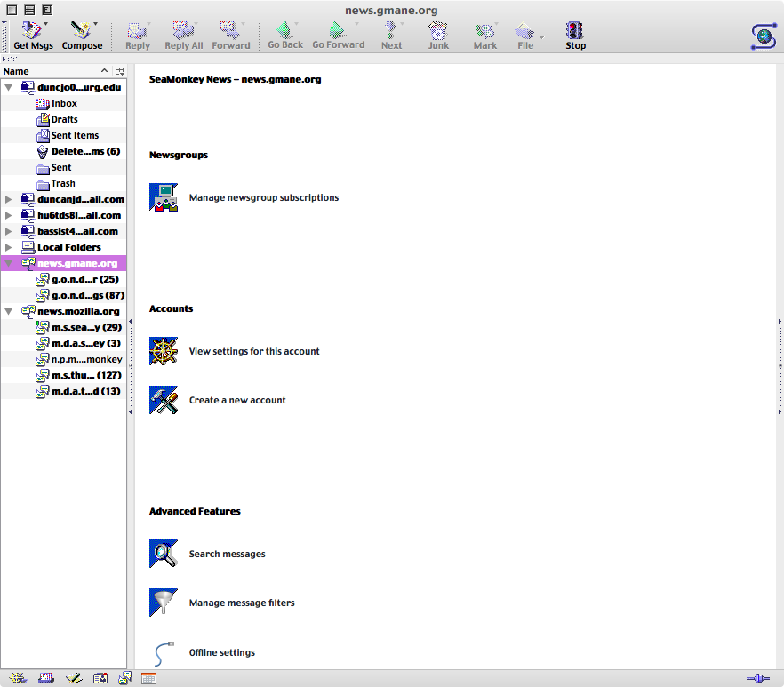Open the Navigator browser status bar icon
The image size is (784, 687).
(18, 678)
